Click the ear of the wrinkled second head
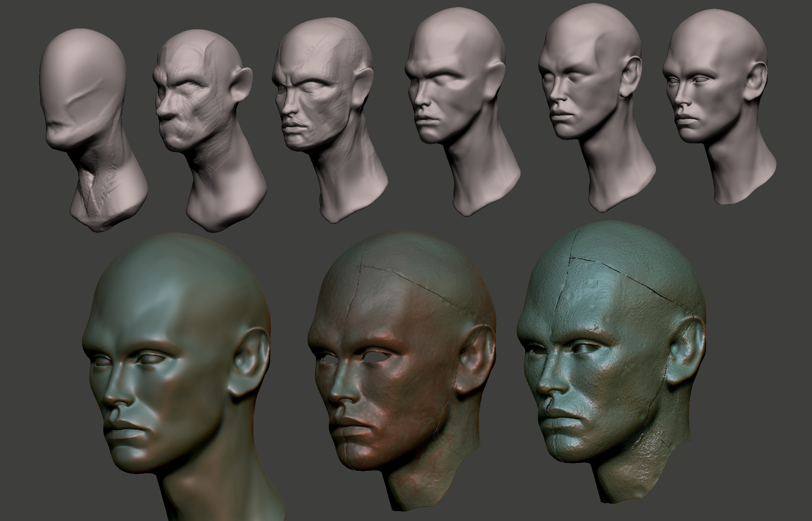The height and width of the screenshot is (521, 812). point(242,82)
